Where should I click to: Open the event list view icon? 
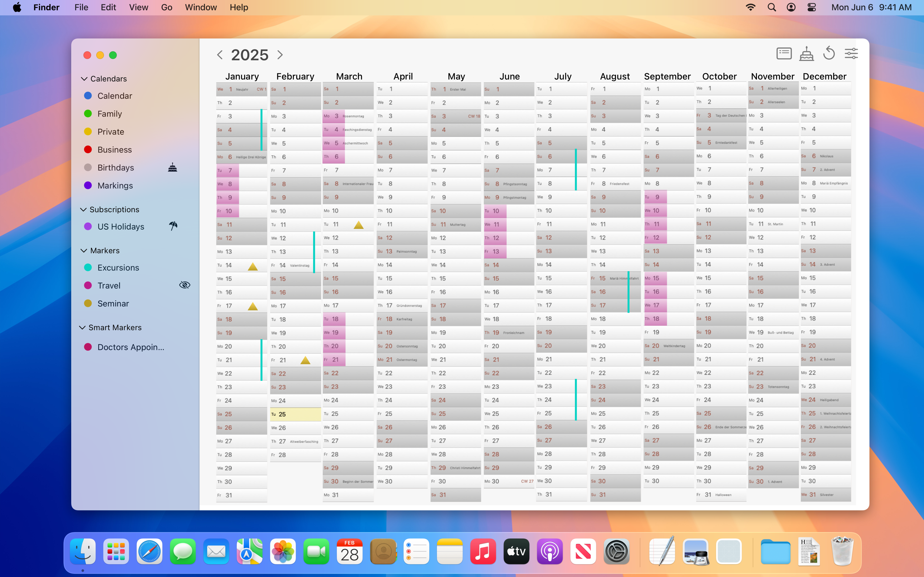pos(784,53)
